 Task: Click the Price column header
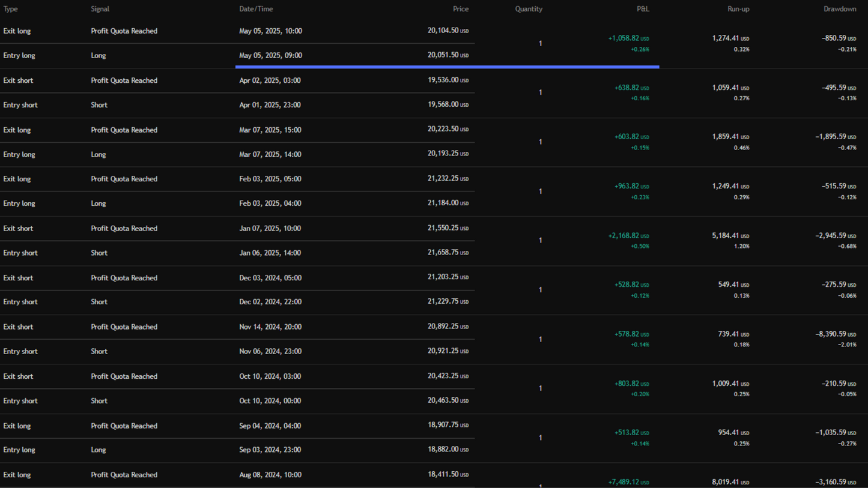coord(461,9)
